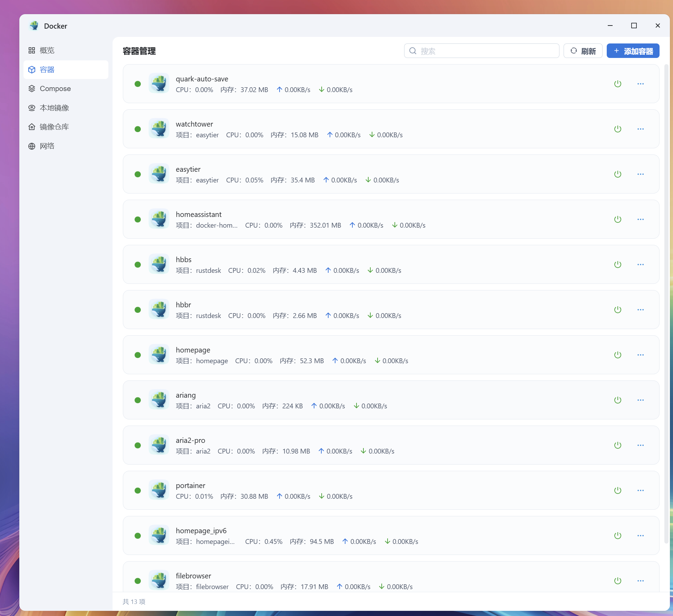Open the ellipsis menu for homepage_ipv6
Viewport: 673px width, 616px height.
click(641, 536)
